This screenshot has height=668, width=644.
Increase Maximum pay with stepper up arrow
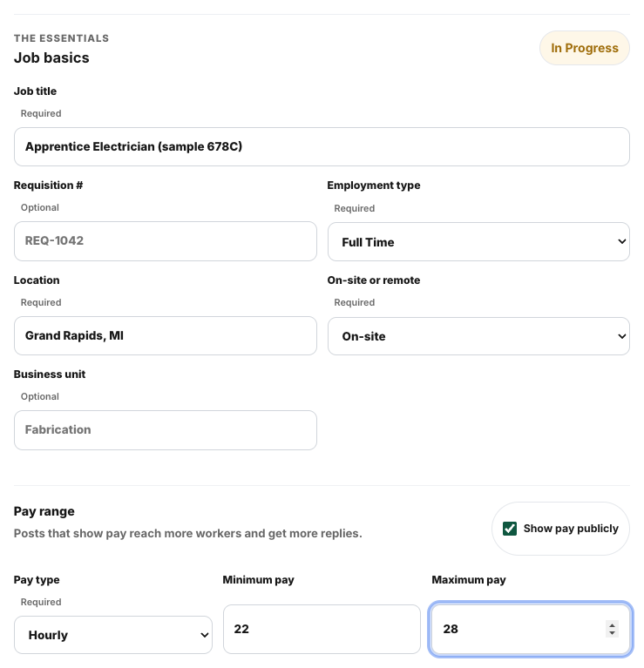coord(612,625)
